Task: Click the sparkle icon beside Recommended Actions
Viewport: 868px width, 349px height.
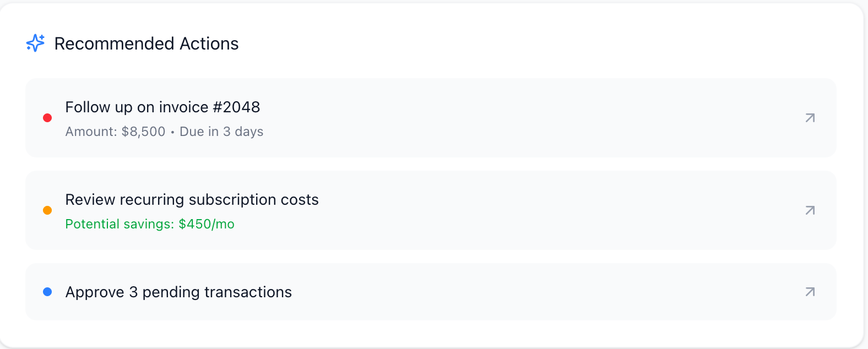Action: [35, 43]
